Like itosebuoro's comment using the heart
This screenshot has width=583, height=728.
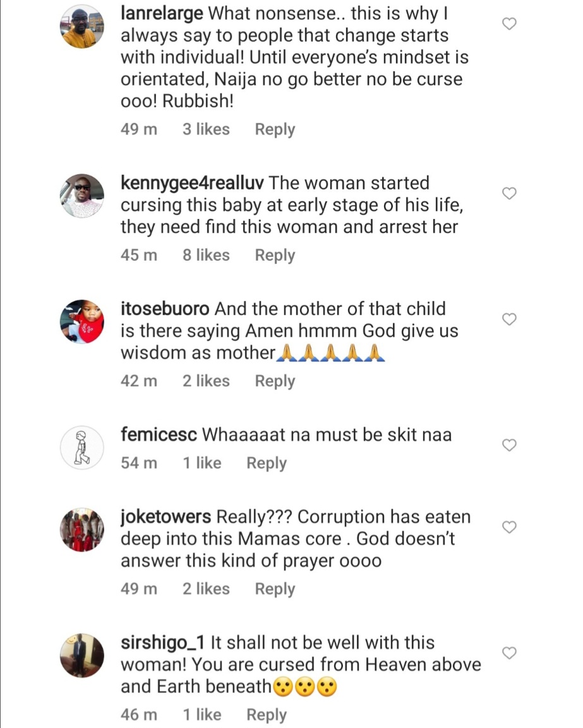point(509,319)
